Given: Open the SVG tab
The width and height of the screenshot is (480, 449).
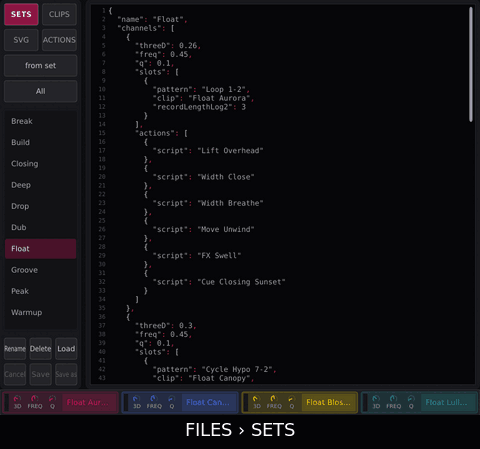Looking at the screenshot, I should (21, 40).
